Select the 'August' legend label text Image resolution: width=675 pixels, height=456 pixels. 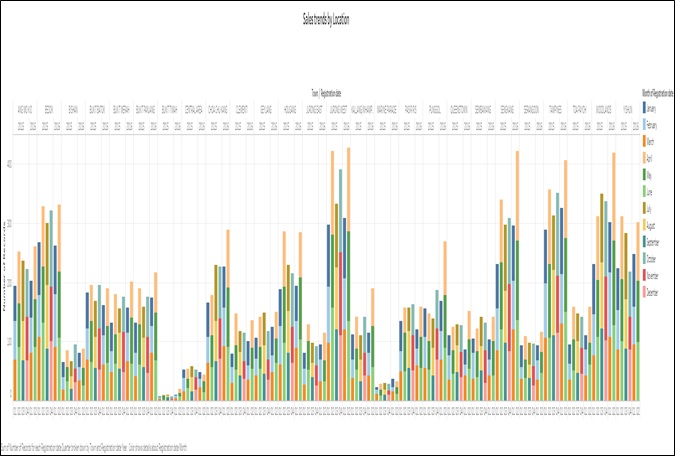(651, 226)
